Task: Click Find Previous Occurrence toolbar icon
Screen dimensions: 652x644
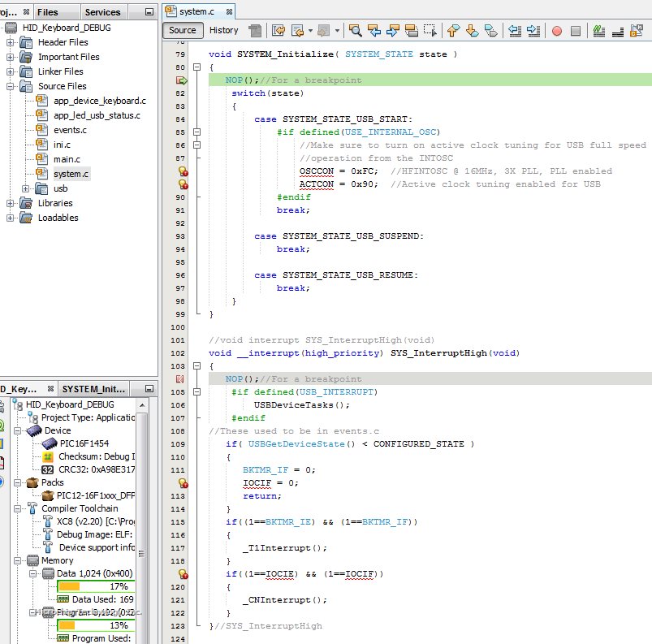Action: tap(373, 31)
